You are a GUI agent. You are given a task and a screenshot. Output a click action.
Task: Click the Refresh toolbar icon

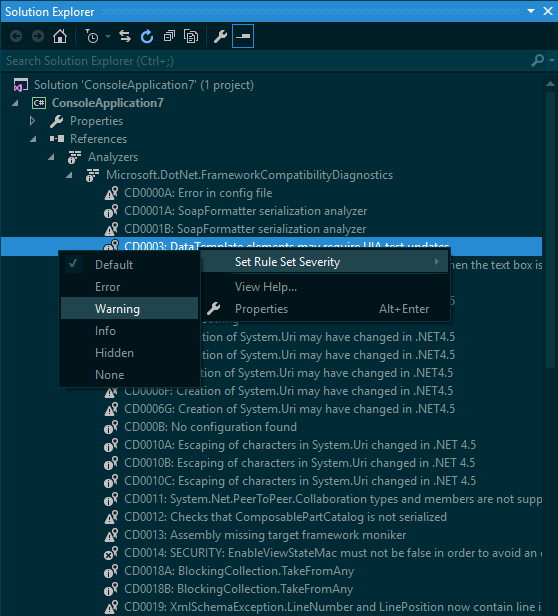(x=147, y=36)
